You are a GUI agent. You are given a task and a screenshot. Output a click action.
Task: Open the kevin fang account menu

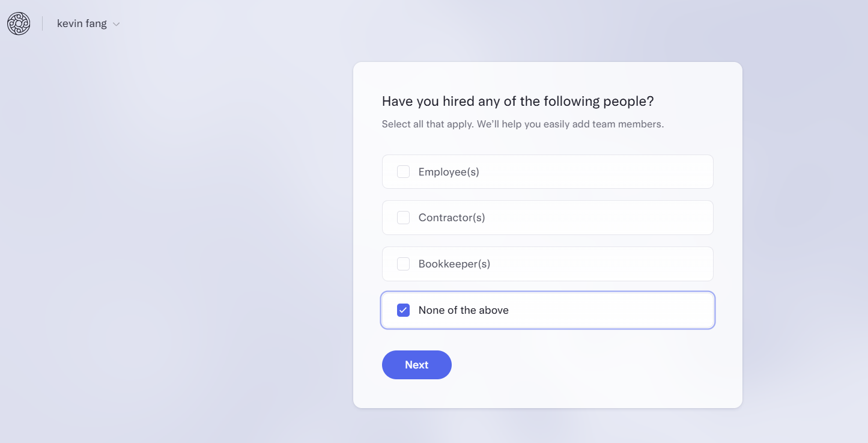[88, 24]
